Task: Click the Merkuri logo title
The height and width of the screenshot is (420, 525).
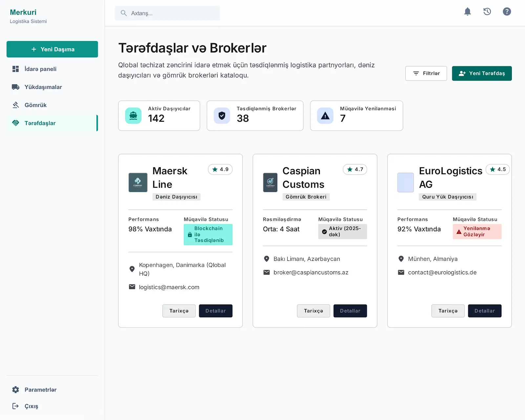Action: coord(23,12)
